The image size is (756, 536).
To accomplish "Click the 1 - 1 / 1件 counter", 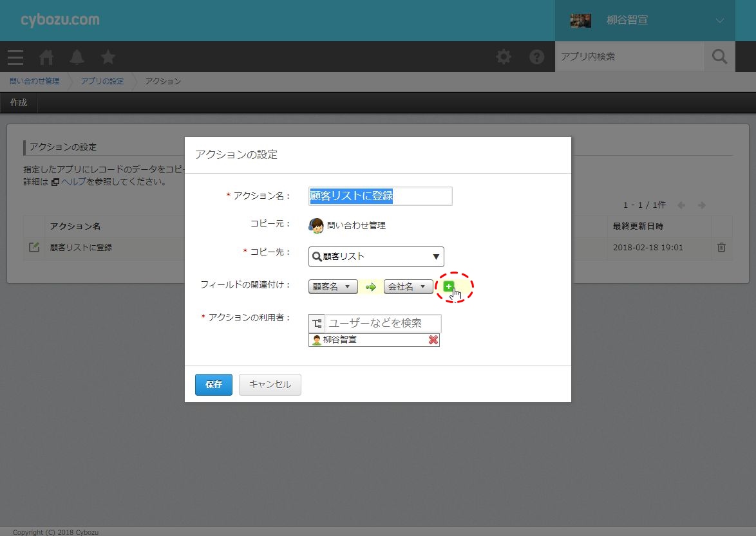I will pyautogui.click(x=644, y=205).
